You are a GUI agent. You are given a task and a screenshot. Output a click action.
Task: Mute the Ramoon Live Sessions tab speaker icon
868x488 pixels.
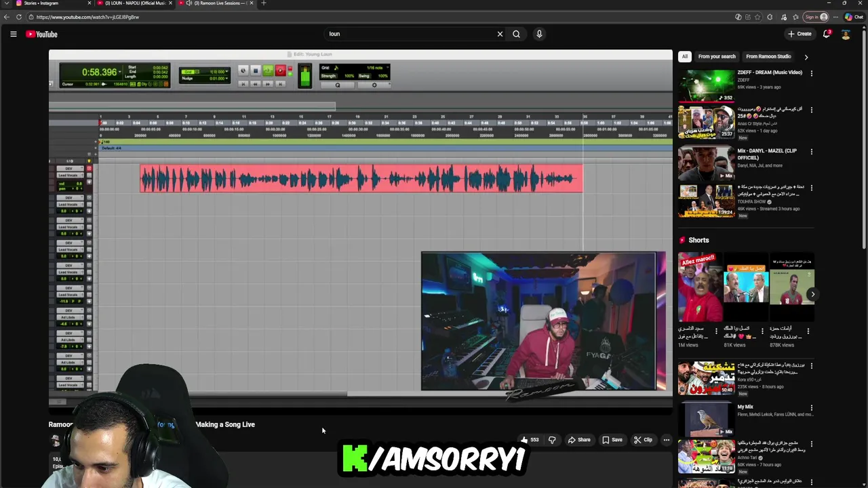pyautogui.click(x=189, y=3)
